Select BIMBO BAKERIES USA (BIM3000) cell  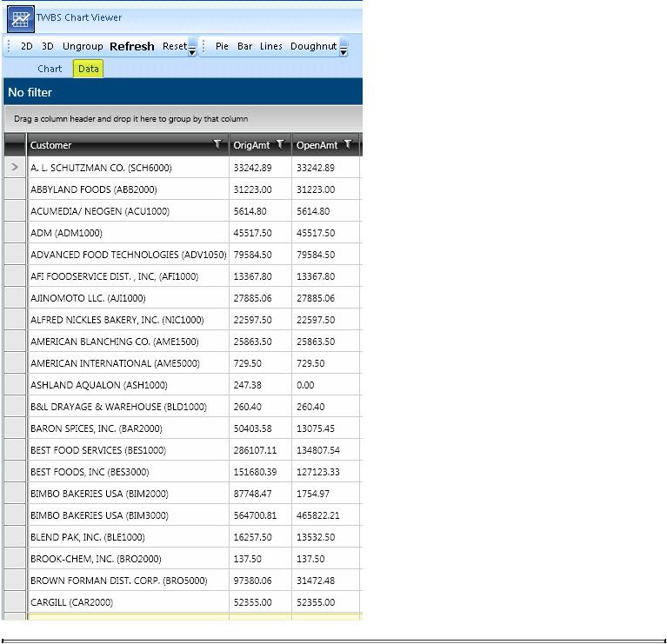pos(128,515)
